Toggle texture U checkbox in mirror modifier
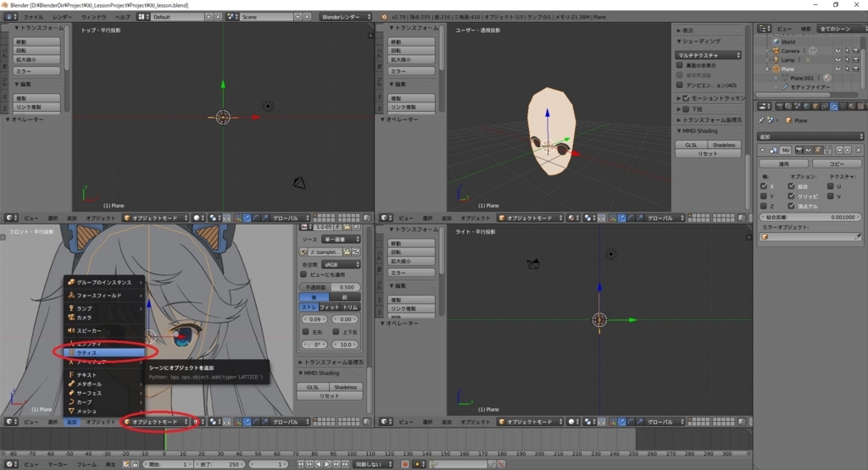 [x=831, y=186]
